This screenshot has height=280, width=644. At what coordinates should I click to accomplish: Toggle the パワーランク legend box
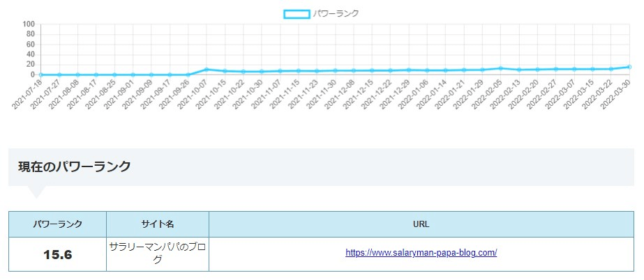click(x=297, y=13)
